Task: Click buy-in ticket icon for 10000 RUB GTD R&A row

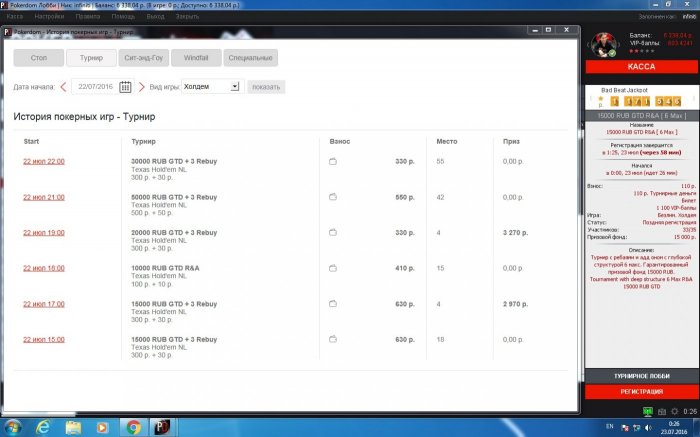Action: (x=333, y=268)
